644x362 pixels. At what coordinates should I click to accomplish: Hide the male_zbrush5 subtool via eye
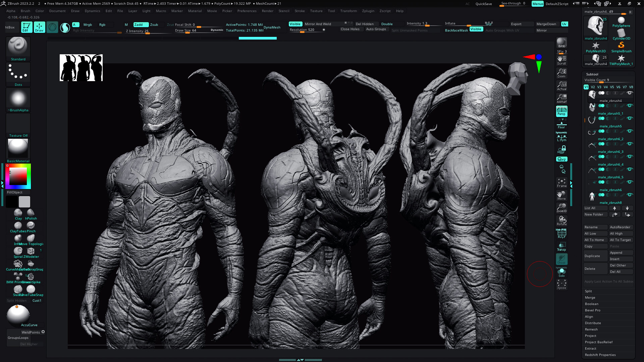[x=630, y=119]
